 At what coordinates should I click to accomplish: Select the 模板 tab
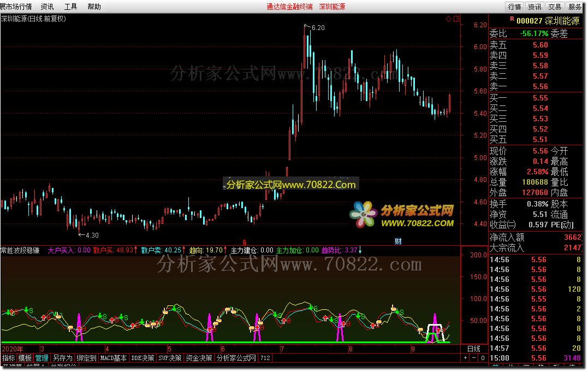coord(25,358)
